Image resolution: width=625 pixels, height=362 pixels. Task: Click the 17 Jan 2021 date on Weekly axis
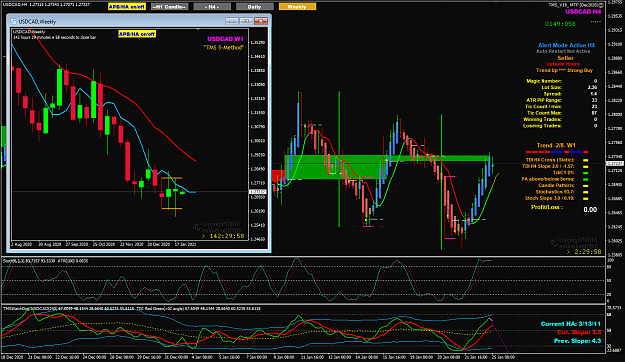coord(185,244)
